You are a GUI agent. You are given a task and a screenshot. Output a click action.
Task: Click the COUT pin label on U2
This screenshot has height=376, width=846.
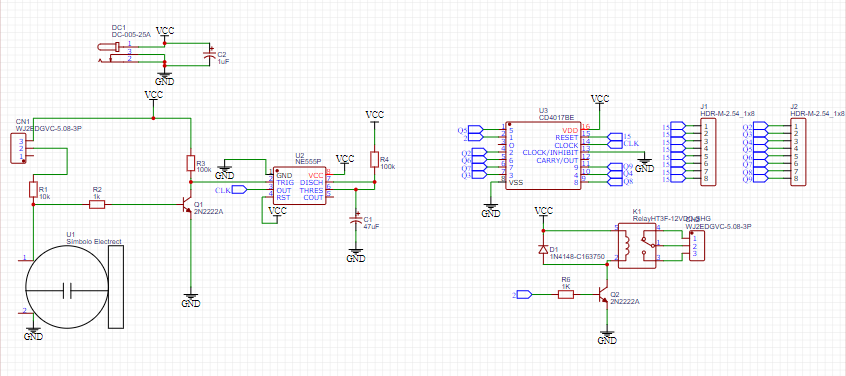pos(313,198)
